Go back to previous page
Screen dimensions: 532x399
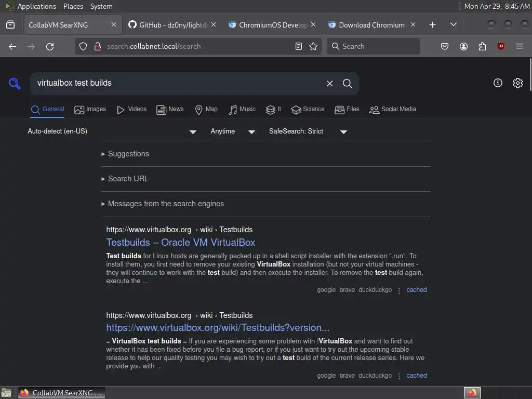[12, 46]
